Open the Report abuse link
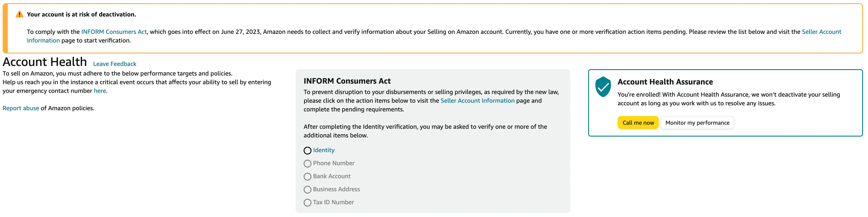This screenshot has width=868, height=217. [21, 108]
